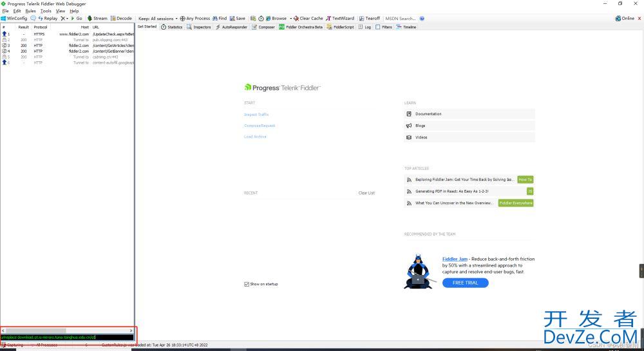Sort sessions by Result column header
This screenshot has width=644, height=351.
23,27
